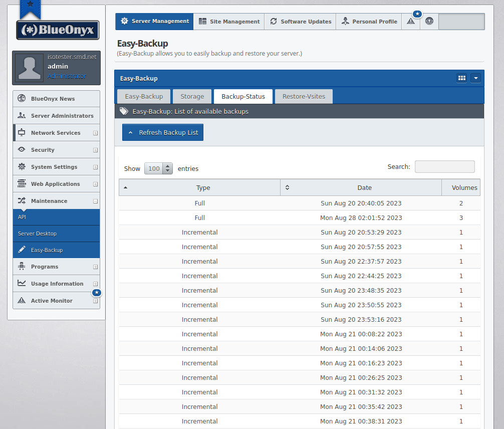
Task: Click the grid view icon in Easy-Backup header
Action: (462, 78)
